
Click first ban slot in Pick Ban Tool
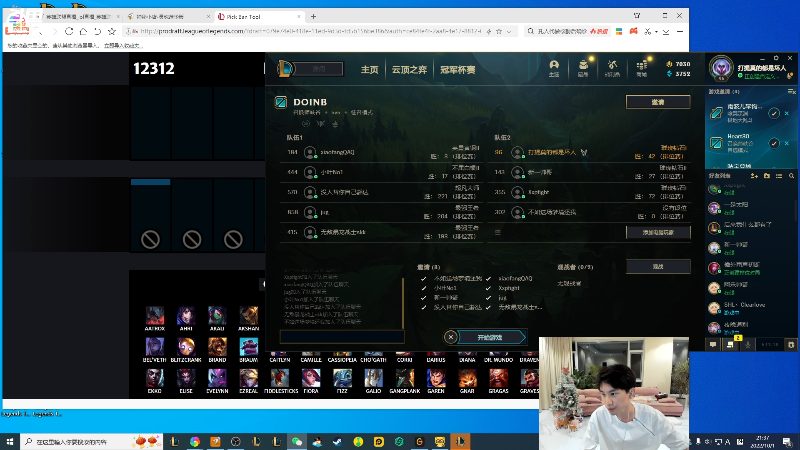[151, 215]
